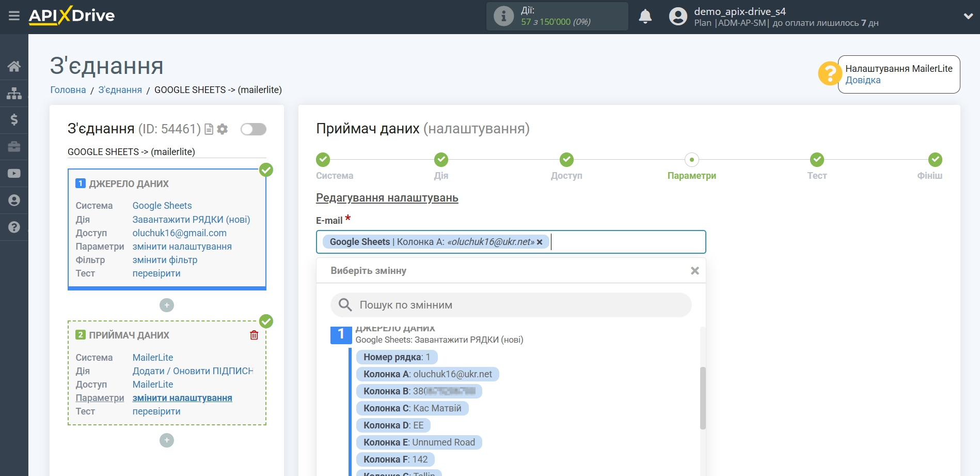Open notifications bell
Image resolution: width=980 pixels, height=476 pixels.
[x=645, y=17]
